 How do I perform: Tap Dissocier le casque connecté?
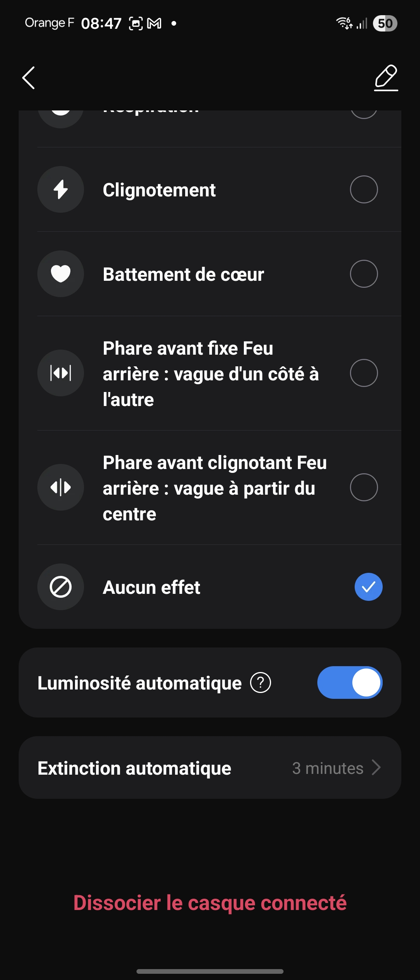point(210,903)
